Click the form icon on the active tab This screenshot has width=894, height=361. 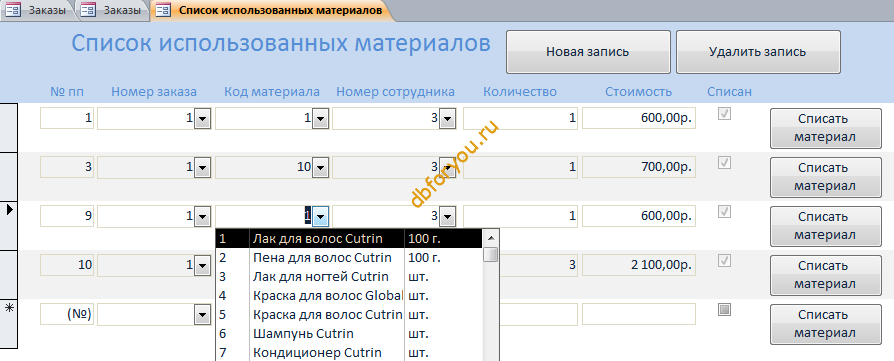(162, 10)
